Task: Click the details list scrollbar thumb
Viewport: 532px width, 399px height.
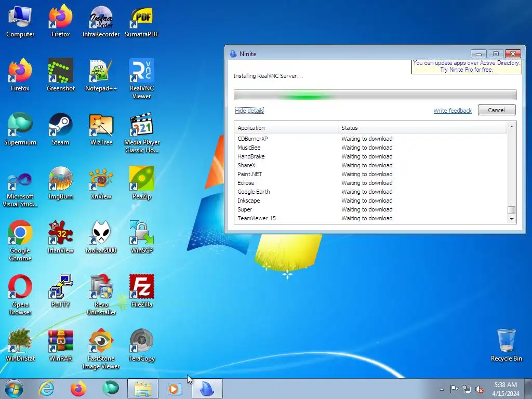Action: pyautogui.click(x=511, y=210)
